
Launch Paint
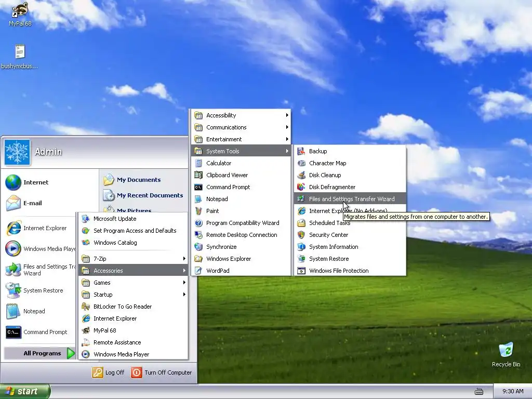[241, 211]
